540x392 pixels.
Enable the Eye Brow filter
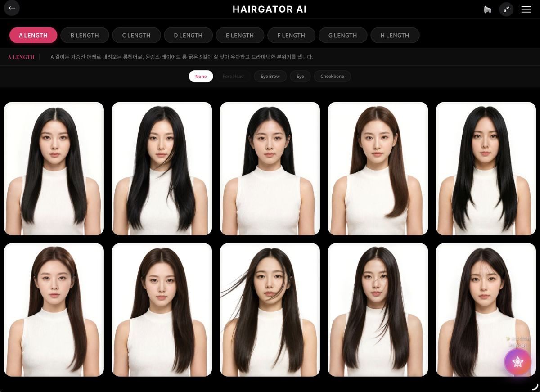[x=270, y=76]
